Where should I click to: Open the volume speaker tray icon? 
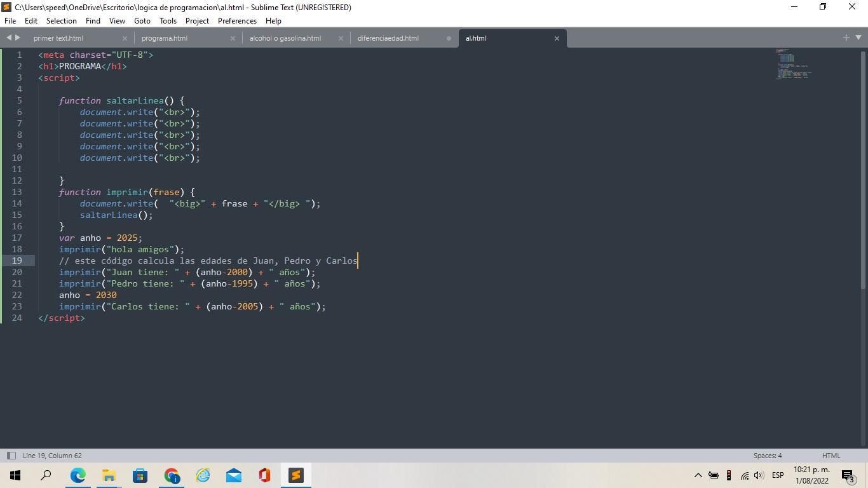coord(759,475)
